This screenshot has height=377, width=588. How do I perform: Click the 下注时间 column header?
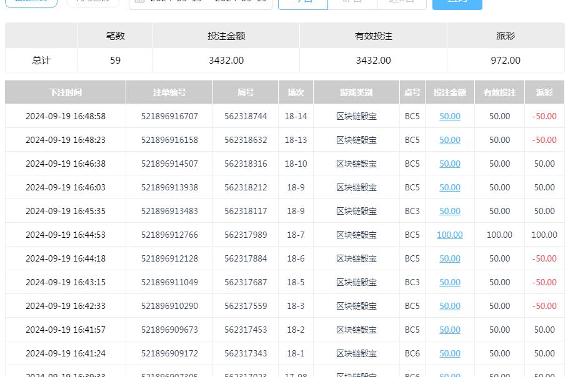(x=64, y=92)
